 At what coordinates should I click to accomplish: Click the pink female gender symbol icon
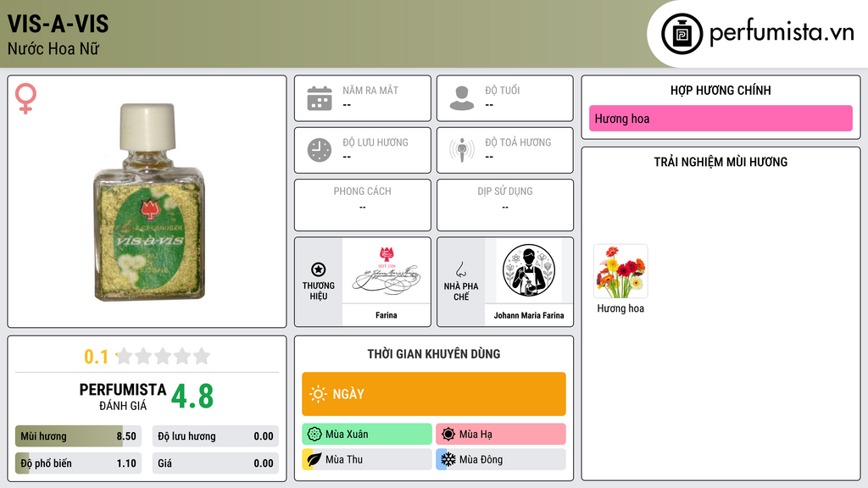click(25, 98)
